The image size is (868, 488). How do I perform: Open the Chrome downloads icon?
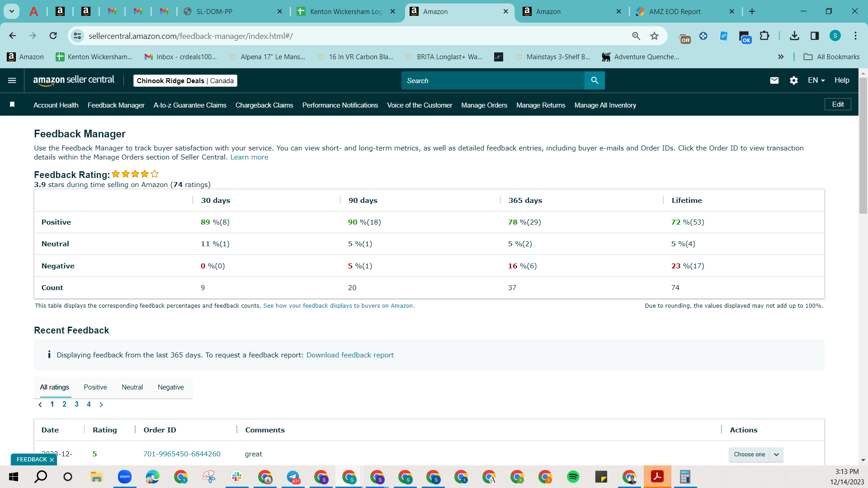[794, 36]
